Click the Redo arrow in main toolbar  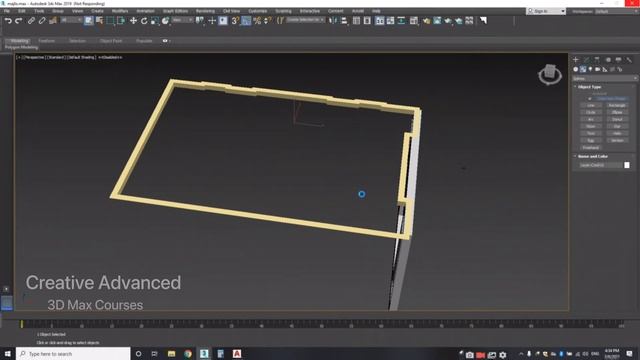click(x=18, y=21)
